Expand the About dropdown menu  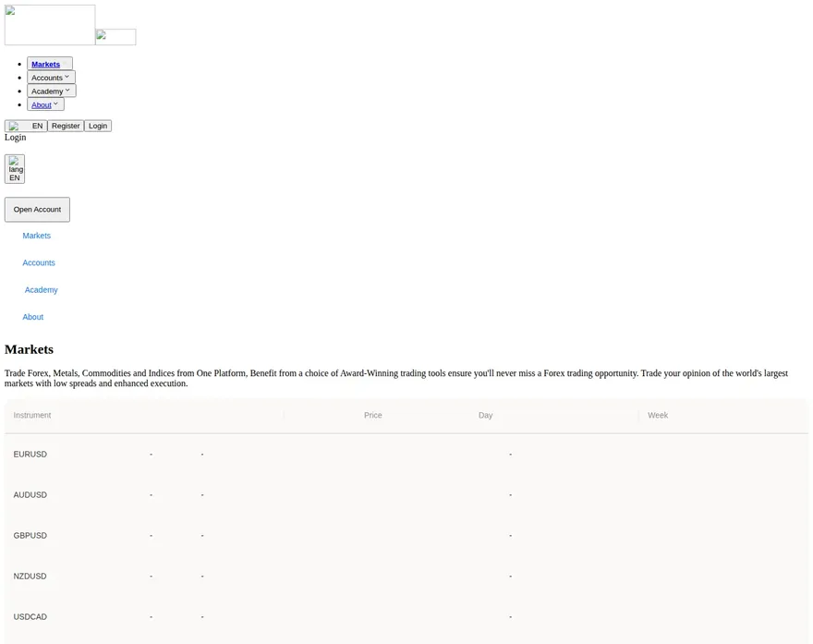coord(45,104)
